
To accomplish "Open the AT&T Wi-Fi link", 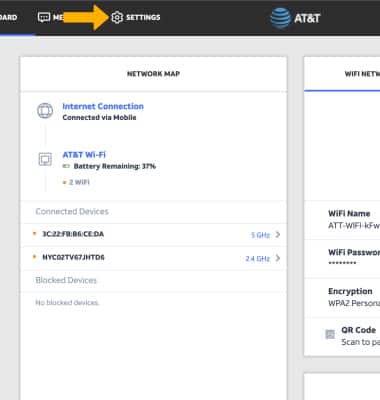I will (84, 155).
